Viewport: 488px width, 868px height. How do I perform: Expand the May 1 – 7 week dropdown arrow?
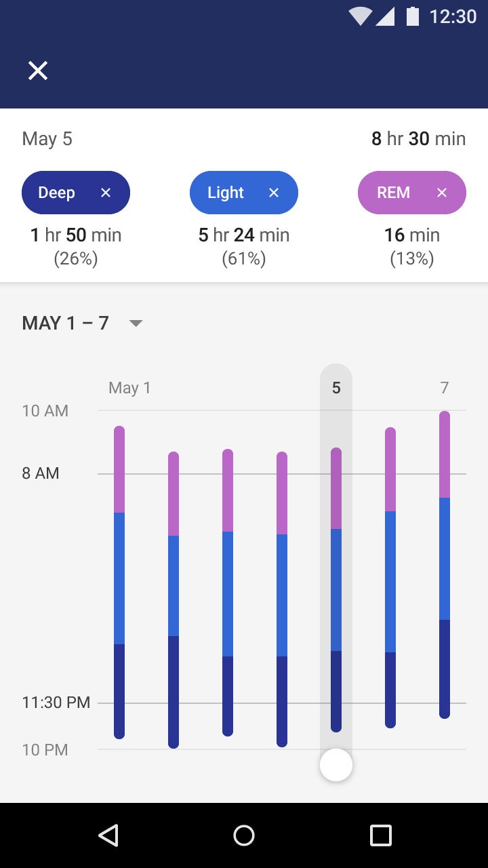(136, 323)
